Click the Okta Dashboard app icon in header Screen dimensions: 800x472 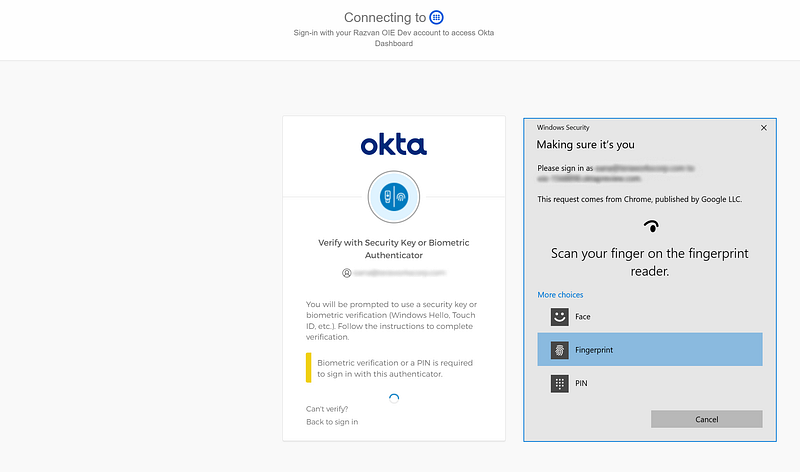pyautogui.click(x=436, y=17)
